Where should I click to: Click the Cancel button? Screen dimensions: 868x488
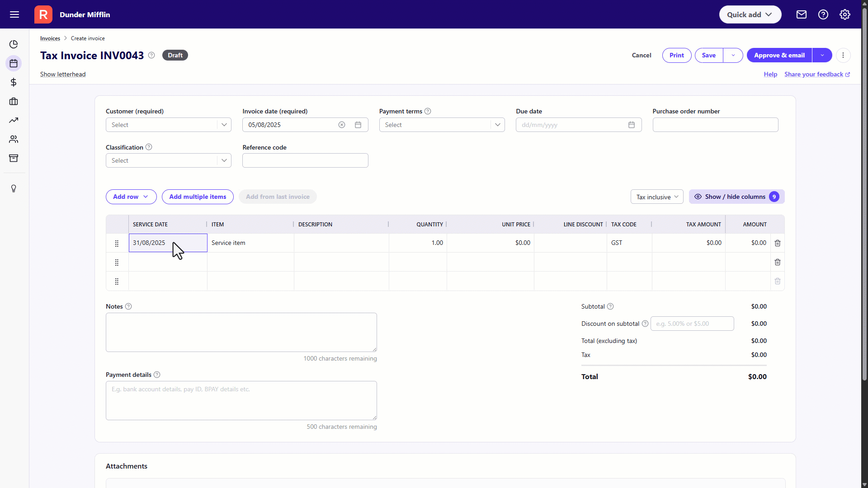coord(642,55)
